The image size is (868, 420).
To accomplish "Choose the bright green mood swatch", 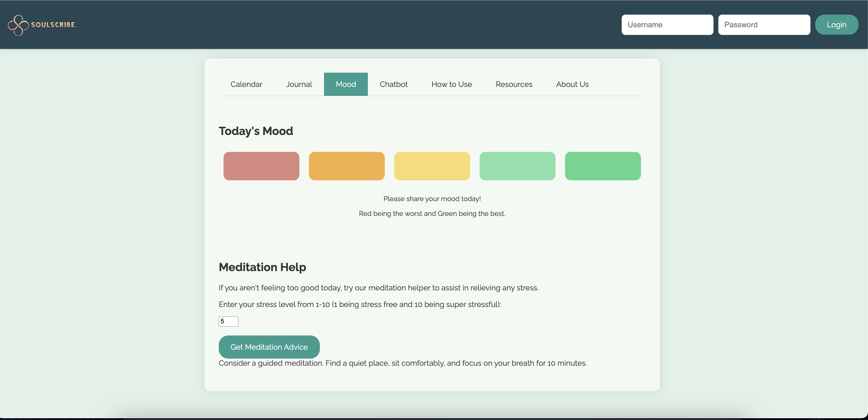I will click(602, 166).
